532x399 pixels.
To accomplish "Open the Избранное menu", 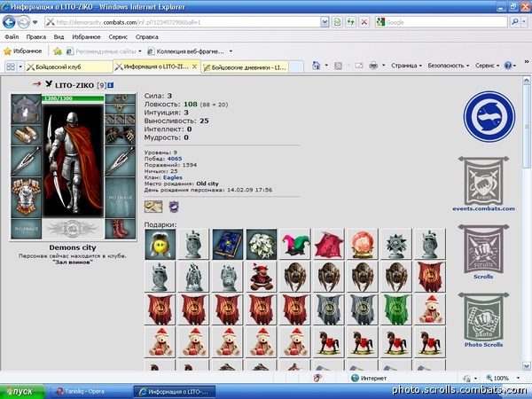I will (x=86, y=36).
